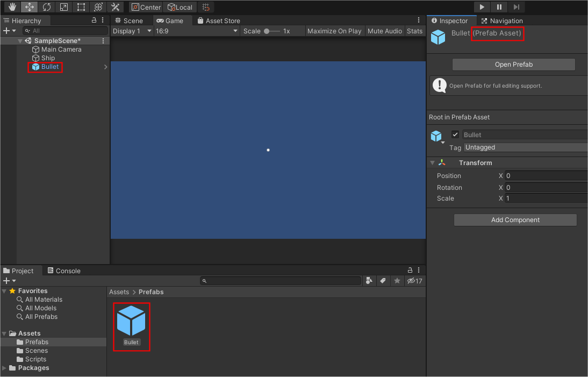
Task: Adjust the Game view Scale slider
Action: (272, 31)
